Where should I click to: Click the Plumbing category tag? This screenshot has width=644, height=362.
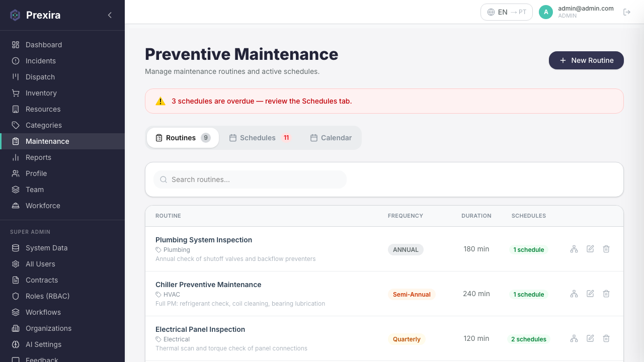pyautogui.click(x=173, y=250)
